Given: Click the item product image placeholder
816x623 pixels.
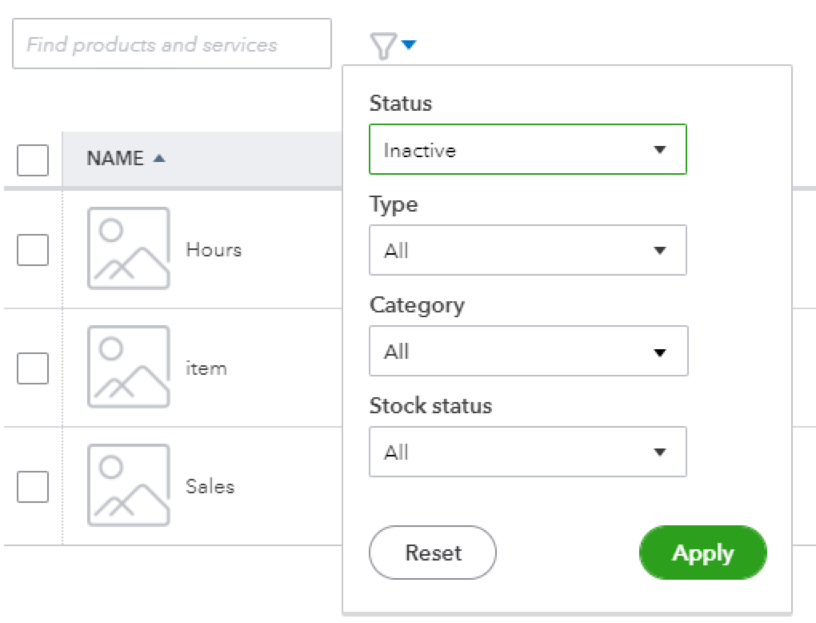Looking at the screenshot, I should pyautogui.click(x=128, y=367).
